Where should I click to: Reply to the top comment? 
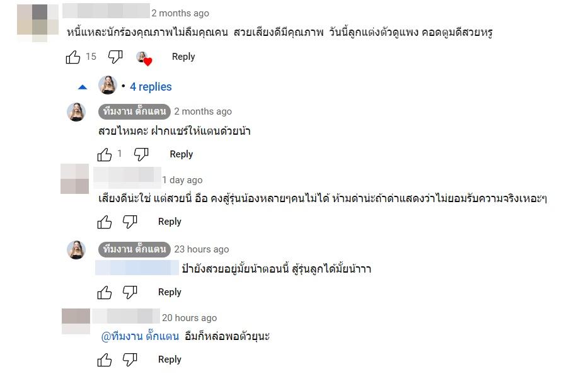tap(183, 57)
